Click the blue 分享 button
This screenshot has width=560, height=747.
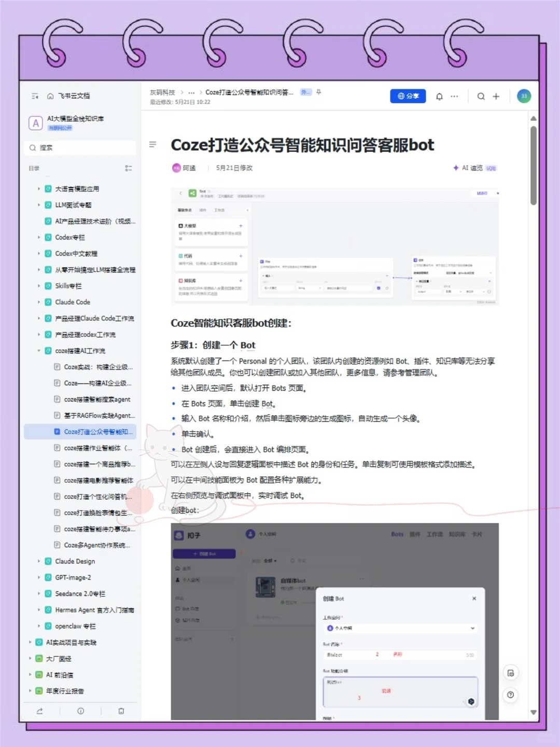click(x=408, y=96)
